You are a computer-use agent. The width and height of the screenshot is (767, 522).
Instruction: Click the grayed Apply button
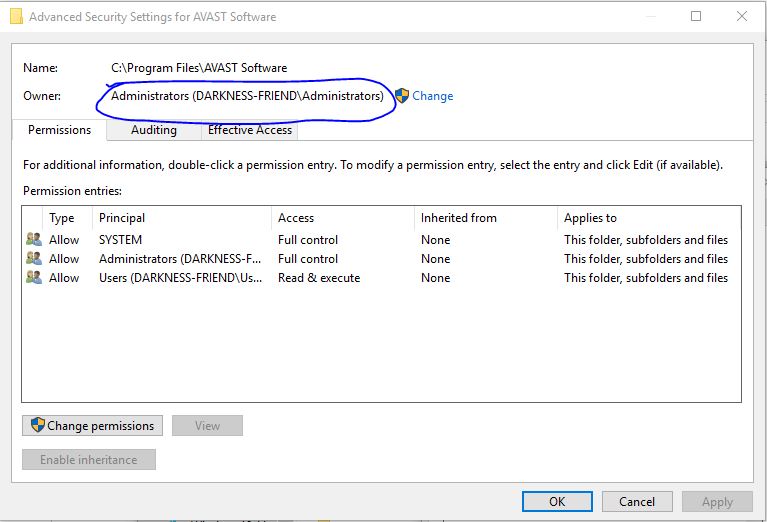[x=717, y=501]
